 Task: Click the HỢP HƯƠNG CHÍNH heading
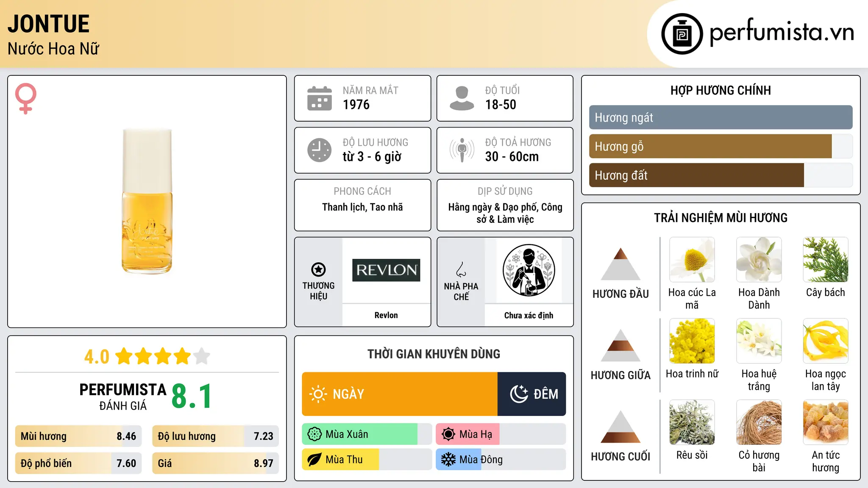tap(721, 90)
